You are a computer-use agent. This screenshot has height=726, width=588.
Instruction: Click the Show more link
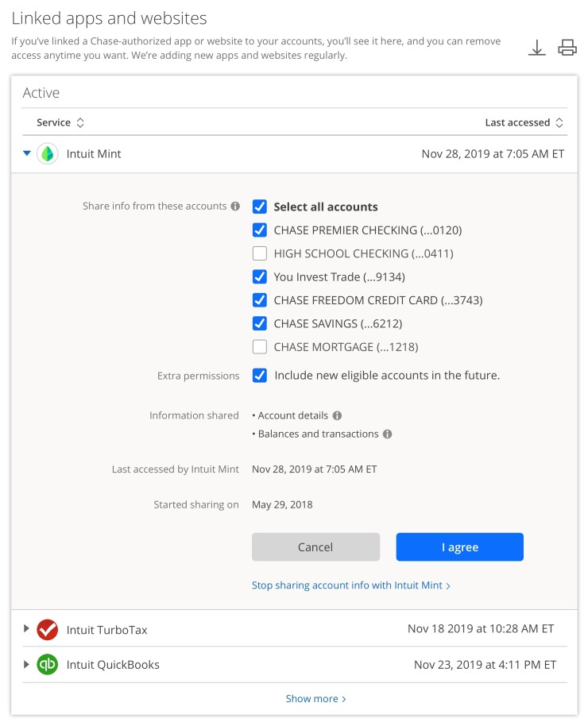(x=315, y=699)
